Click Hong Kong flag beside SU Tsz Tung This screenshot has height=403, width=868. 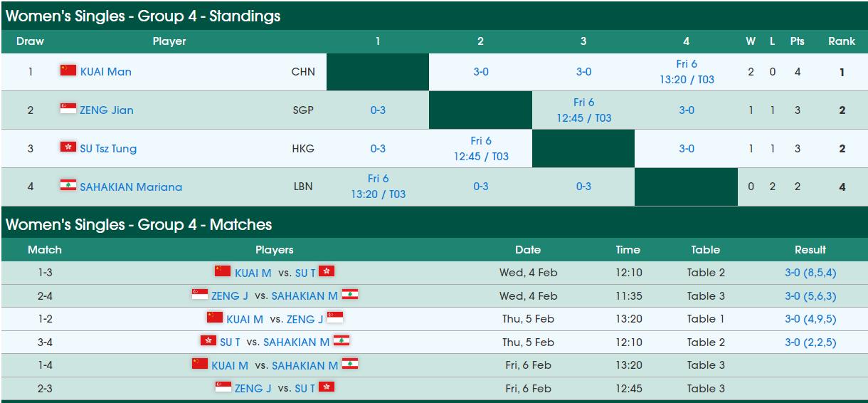click(x=68, y=147)
